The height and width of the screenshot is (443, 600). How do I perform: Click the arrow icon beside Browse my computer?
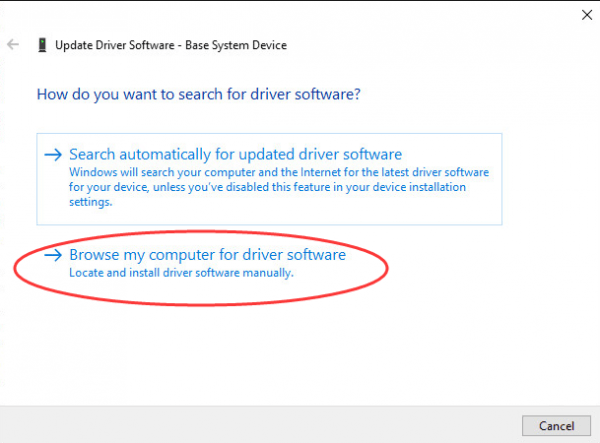click(x=54, y=255)
